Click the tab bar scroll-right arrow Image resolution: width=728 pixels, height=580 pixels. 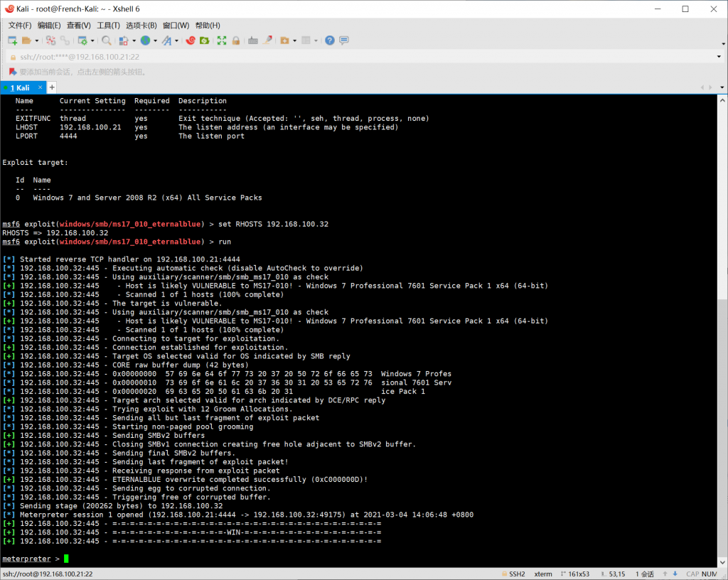pyautogui.click(x=710, y=87)
